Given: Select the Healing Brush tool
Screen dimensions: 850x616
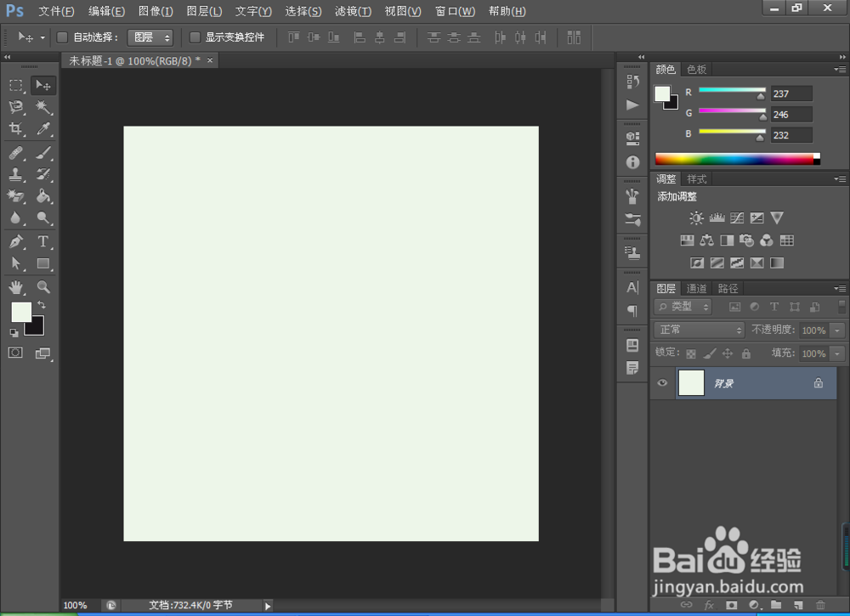Looking at the screenshot, I should pos(15,153).
